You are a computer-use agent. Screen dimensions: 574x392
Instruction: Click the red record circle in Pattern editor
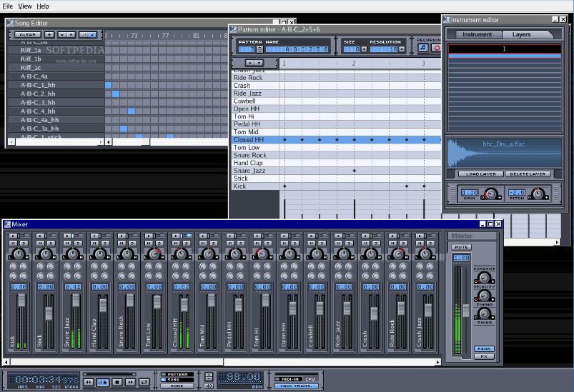(436, 48)
